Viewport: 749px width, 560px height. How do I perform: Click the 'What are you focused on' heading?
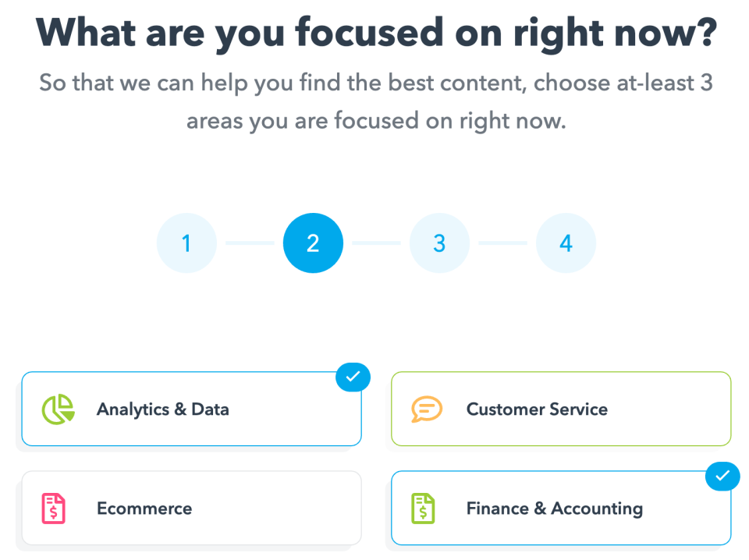point(375,33)
